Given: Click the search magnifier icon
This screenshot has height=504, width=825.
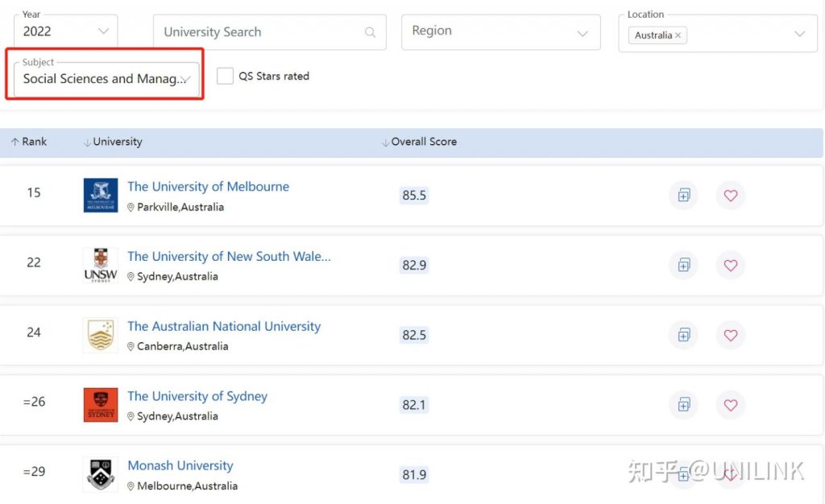Looking at the screenshot, I should tap(371, 32).
